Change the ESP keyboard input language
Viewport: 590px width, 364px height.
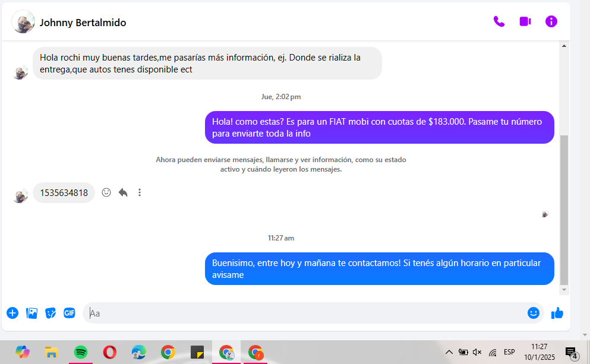pyautogui.click(x=509, y=352)
